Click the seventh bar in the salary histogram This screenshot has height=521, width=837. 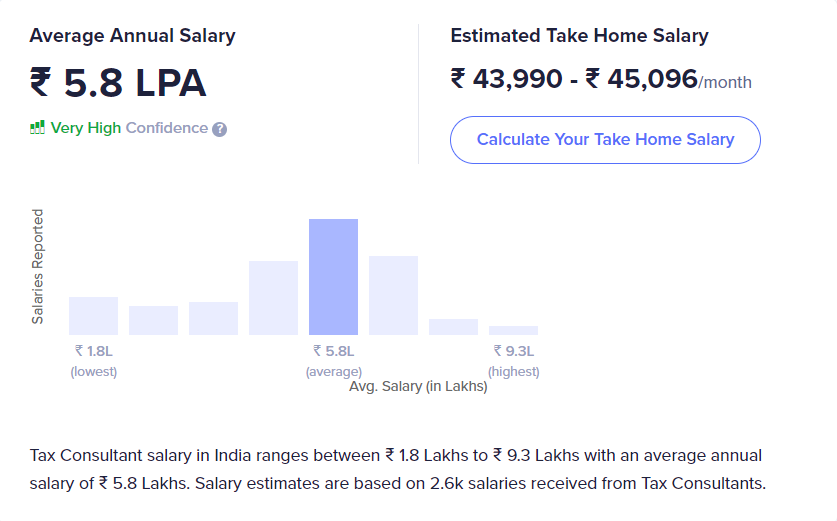click(453, 327)
